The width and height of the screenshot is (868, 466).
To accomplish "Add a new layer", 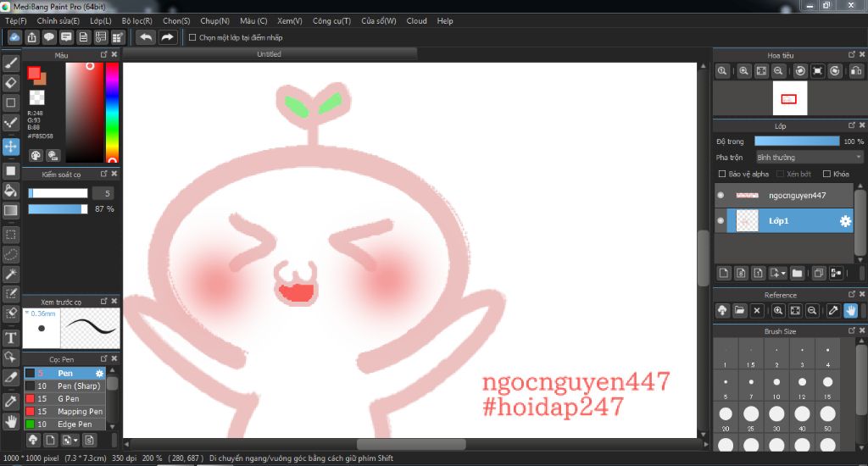I will click(724, 273).
